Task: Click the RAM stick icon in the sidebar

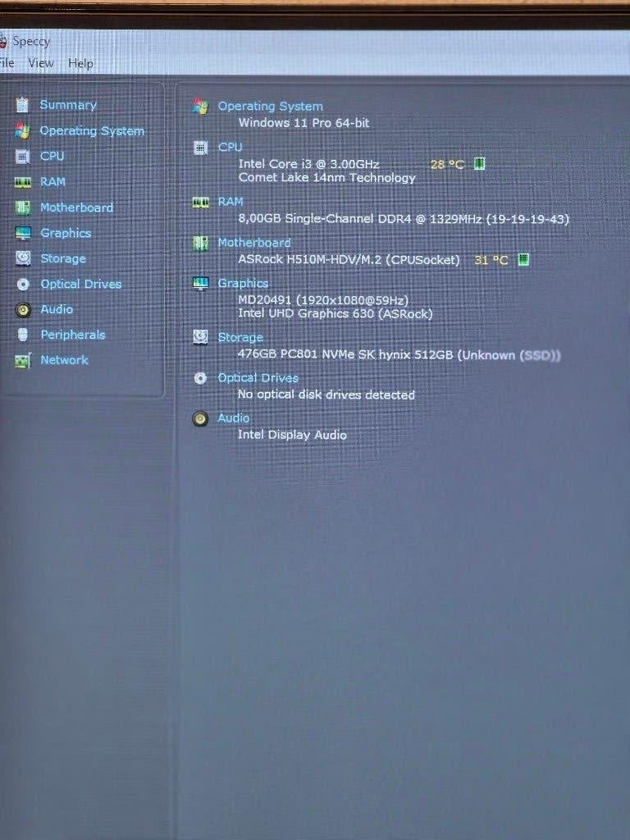Action: (22, 182)
